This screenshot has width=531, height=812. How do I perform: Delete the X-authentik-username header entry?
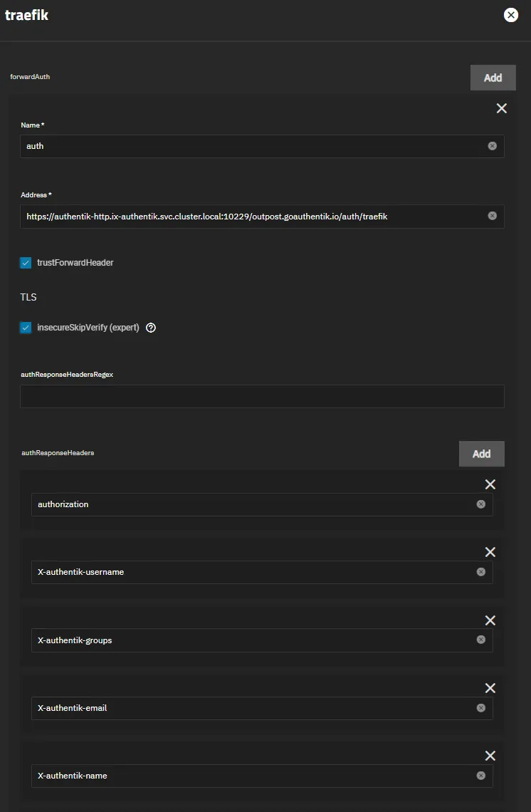[490, 552]
